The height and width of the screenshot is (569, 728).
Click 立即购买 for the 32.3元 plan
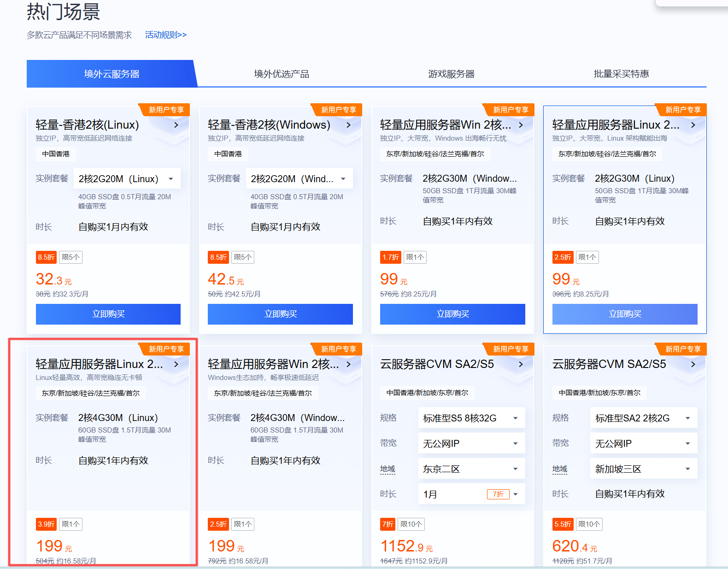[108, 314]
